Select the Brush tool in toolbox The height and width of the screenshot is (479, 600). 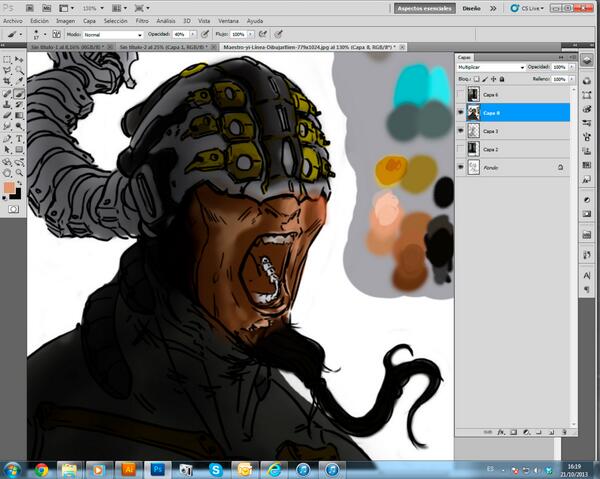point(19,93)
